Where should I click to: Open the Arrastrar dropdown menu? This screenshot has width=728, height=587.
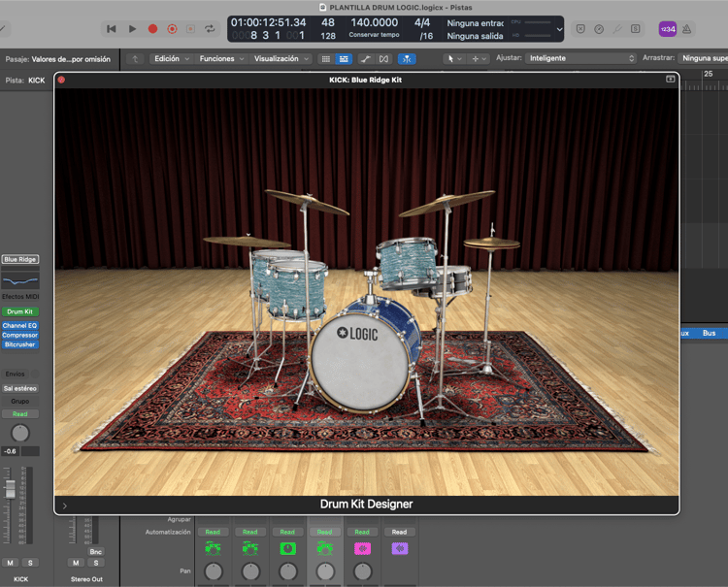click(x=703, y=58)
